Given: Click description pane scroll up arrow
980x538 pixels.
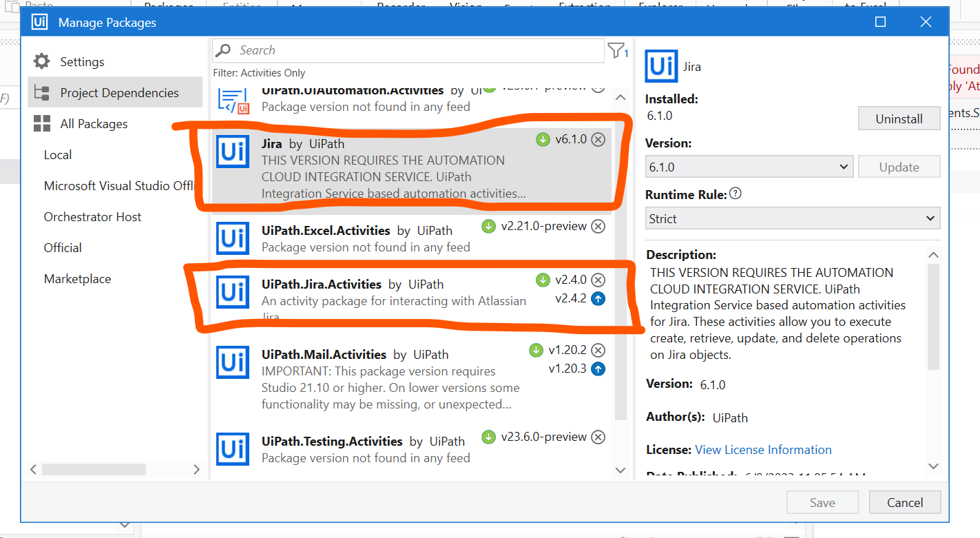Looking at the screenshot, I should [x=933, y=255].
